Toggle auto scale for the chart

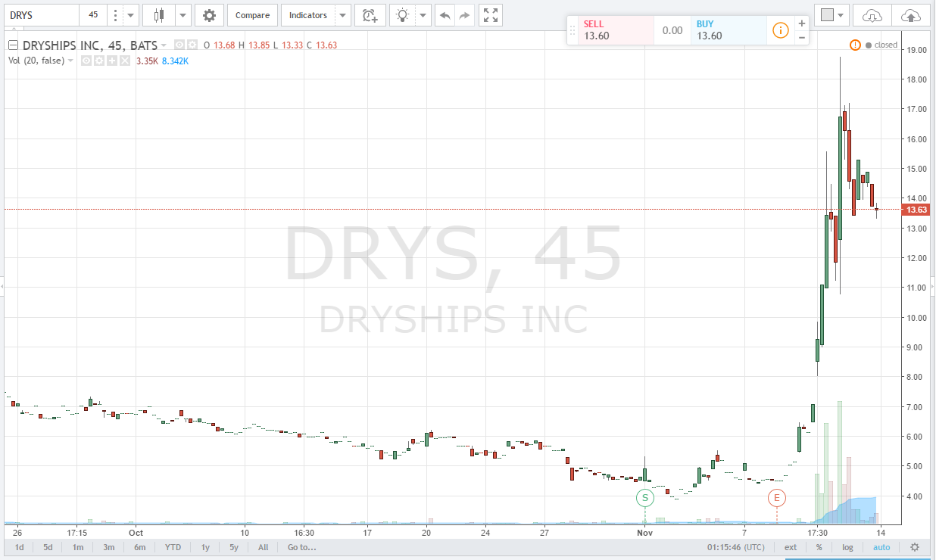pyautogui.click(x=881, y=547)
